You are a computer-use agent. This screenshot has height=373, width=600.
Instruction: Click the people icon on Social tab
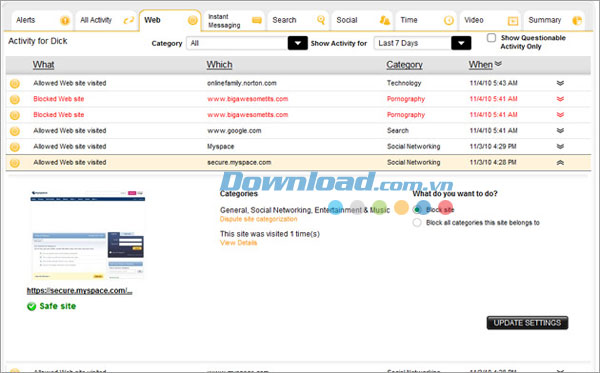[385, 20]
